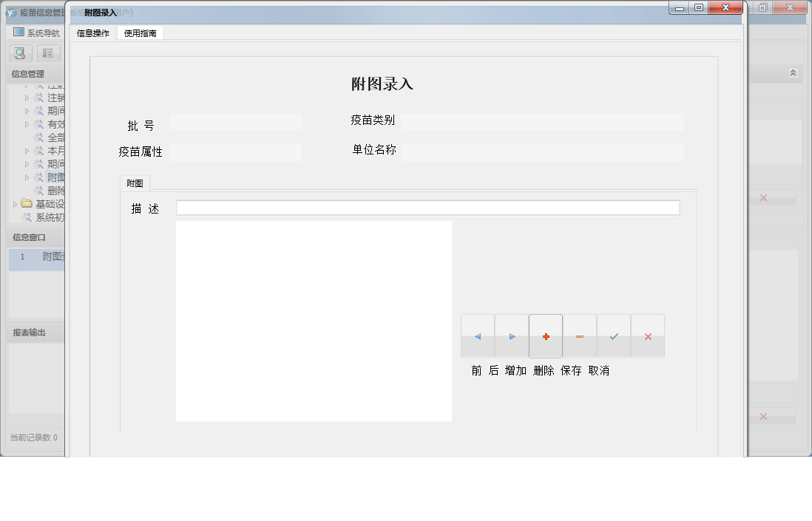Image resolution: width=812 pixels, height=521 pixels.
Task: Select 系统初 in the navigation tree
Action: pos(50,217)
